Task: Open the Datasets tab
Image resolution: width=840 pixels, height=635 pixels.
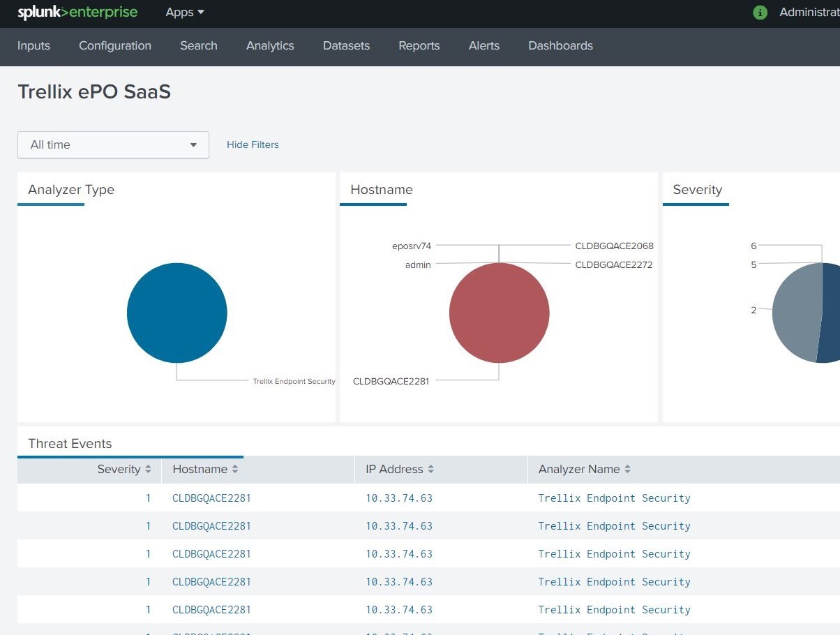Action: coord(346,46)
